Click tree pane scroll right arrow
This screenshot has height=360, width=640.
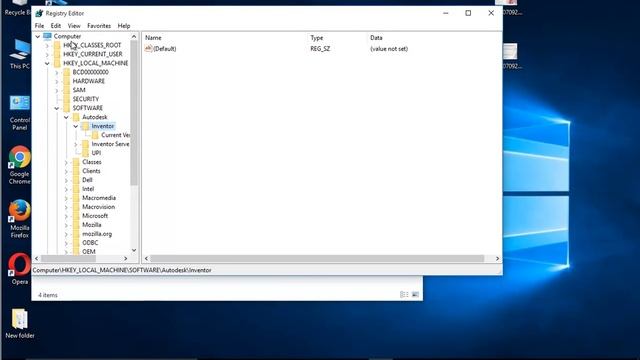point(125,258)
